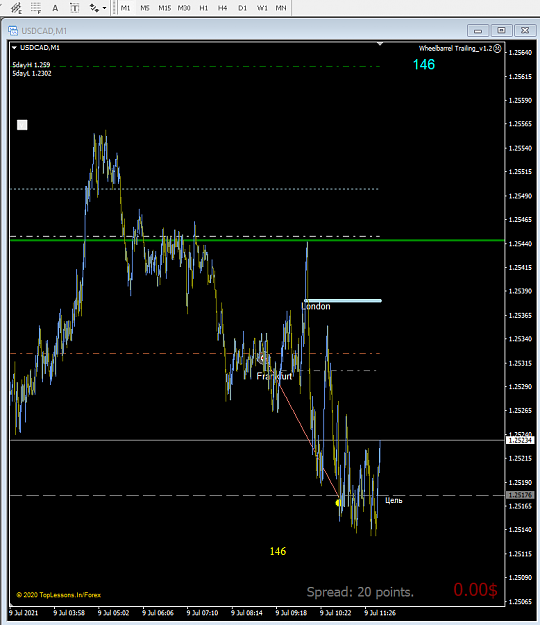The width and height of the screenshot is (540, 625).
Task: Click the chart shift triangle marker
Action: [380, 43]
